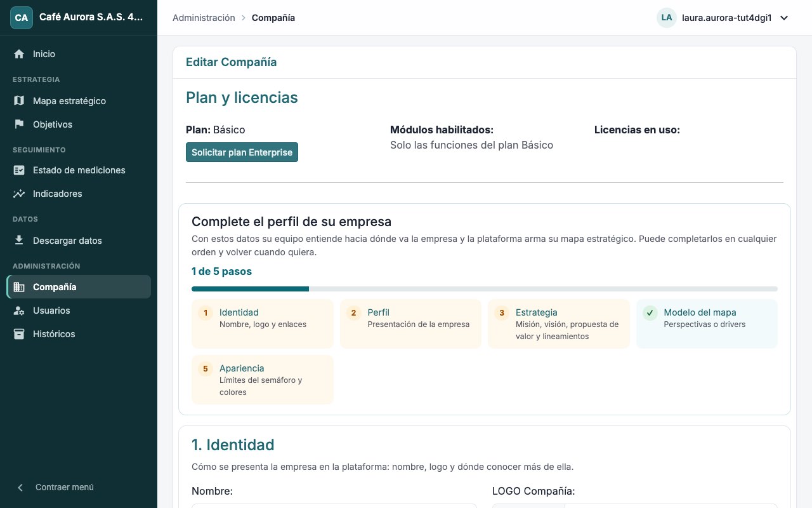Open Descargar datos in the sidebar
The image size is (812, 508).
79,241
